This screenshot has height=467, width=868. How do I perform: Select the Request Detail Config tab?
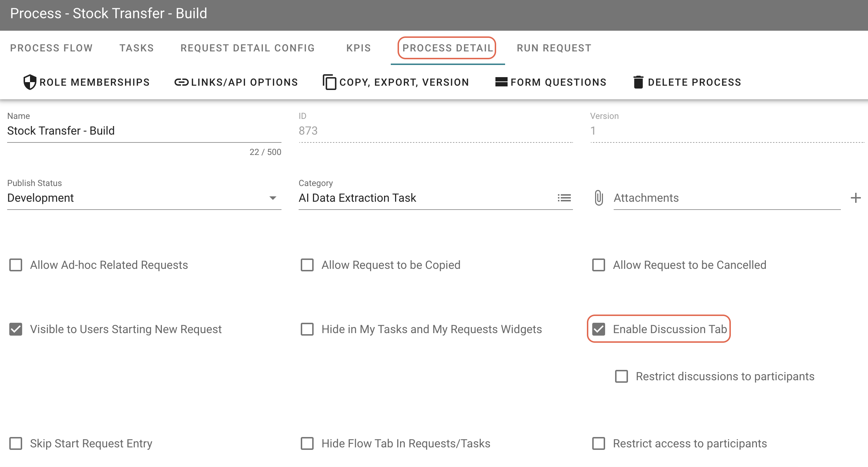248,48
